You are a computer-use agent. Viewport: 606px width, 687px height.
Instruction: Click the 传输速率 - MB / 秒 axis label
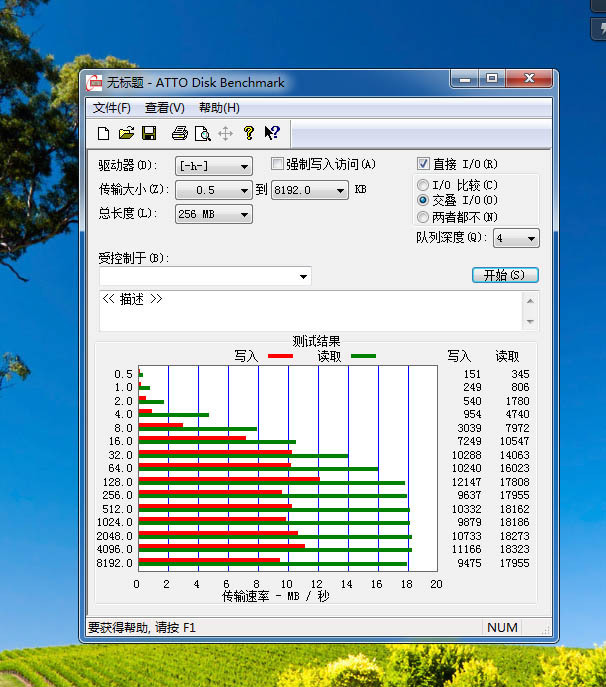coord(276,596)
